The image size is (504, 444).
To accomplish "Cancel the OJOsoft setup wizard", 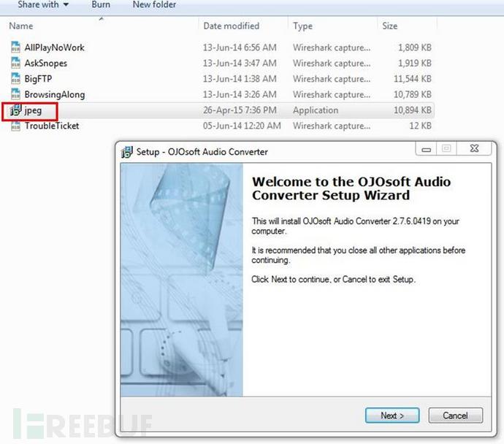I will [x=455, y=416].
